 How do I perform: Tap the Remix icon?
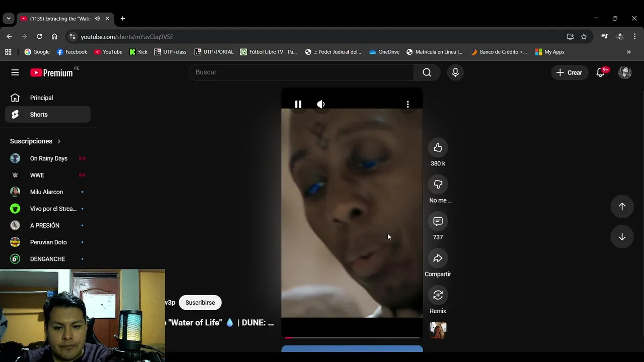tap(438, 295)
